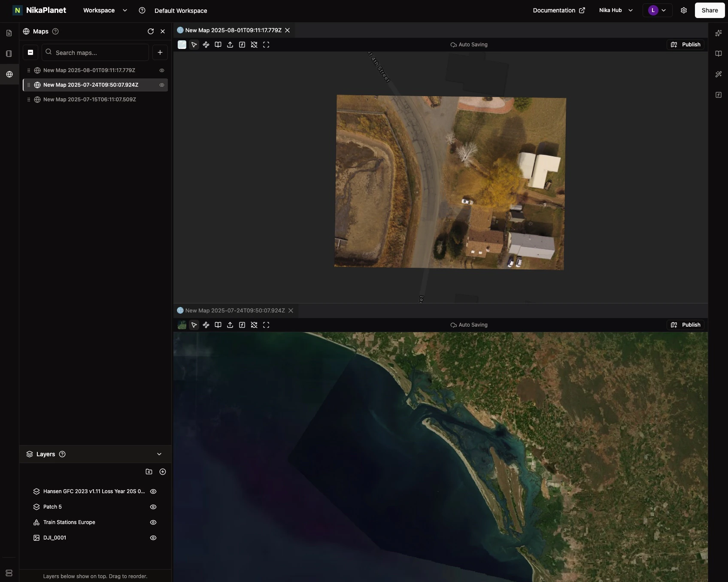728x582 pixels.
Task: Open the AI sparkles panel in right sidebar
Action: [719, 33]
